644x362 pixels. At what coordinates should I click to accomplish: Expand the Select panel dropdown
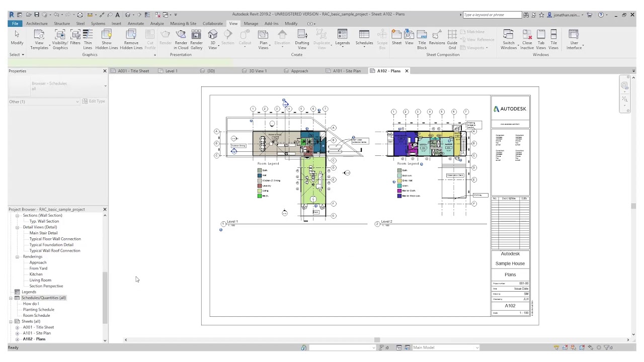point(17,54)
